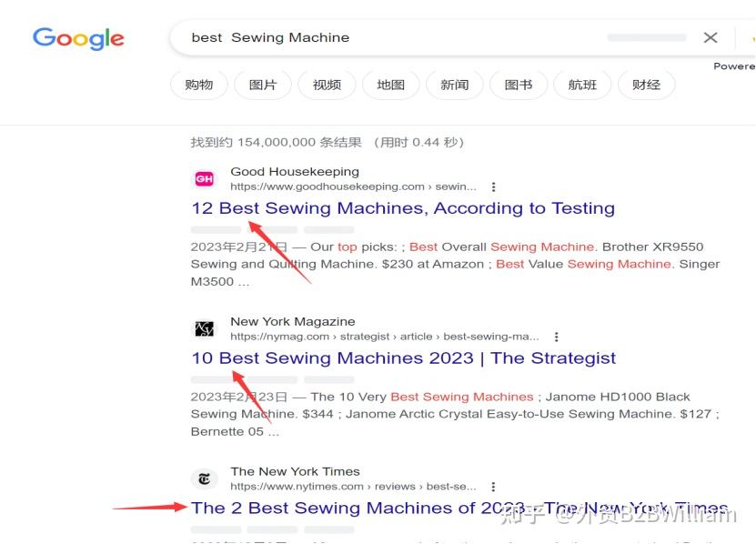
Task: Open the 12 Best Sewing Machines article
Action: 403,207
